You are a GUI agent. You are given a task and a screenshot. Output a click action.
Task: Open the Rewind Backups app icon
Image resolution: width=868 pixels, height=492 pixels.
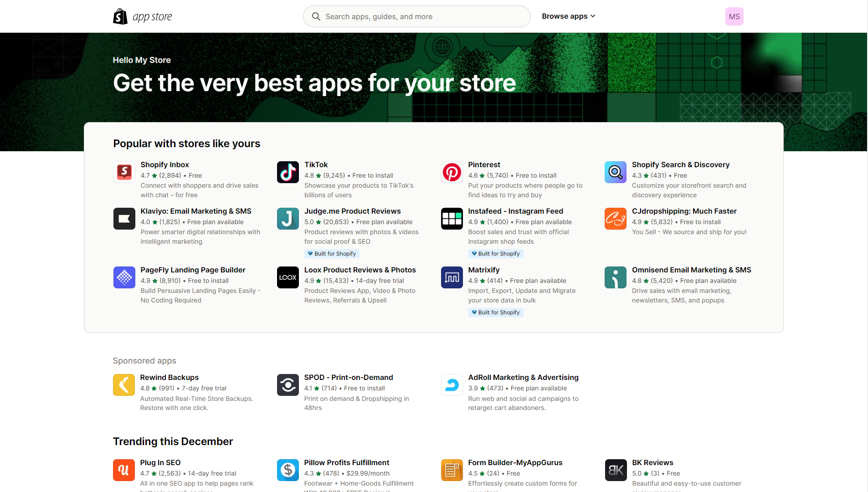click(124, 385)
